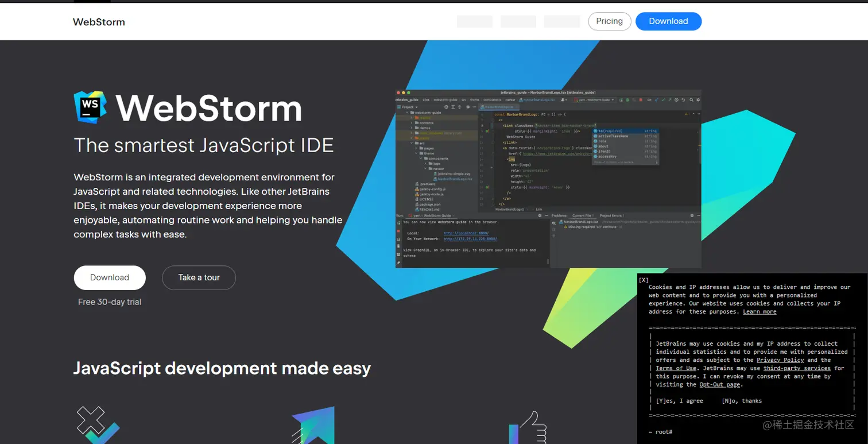Click the WebStorm text logo in the header
The height and width of the screenshot is (444, 868).
[99, 22]
